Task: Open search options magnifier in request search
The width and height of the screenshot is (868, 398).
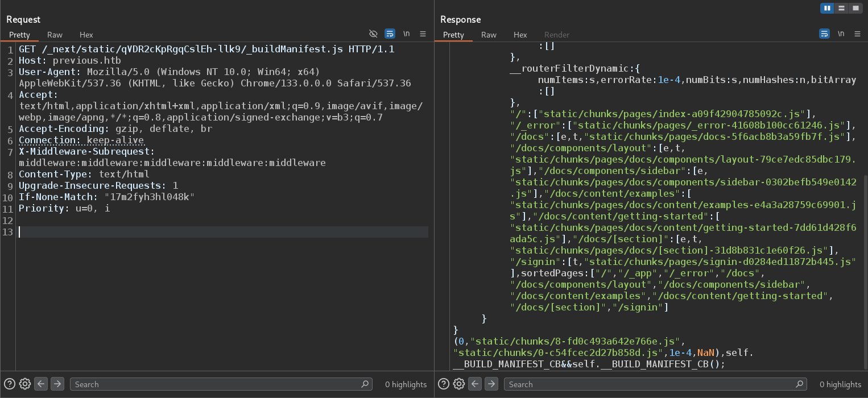Action: click(x=365, y=384)
